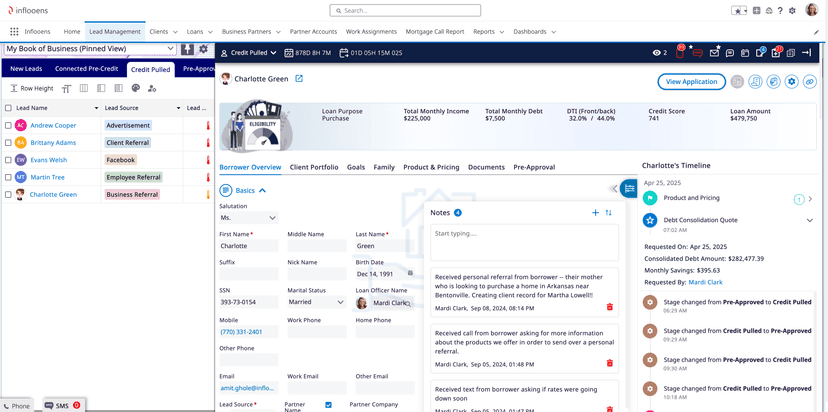828x412 pixels.
Task: Click the View Application button
Action: [x=691, y=82]
